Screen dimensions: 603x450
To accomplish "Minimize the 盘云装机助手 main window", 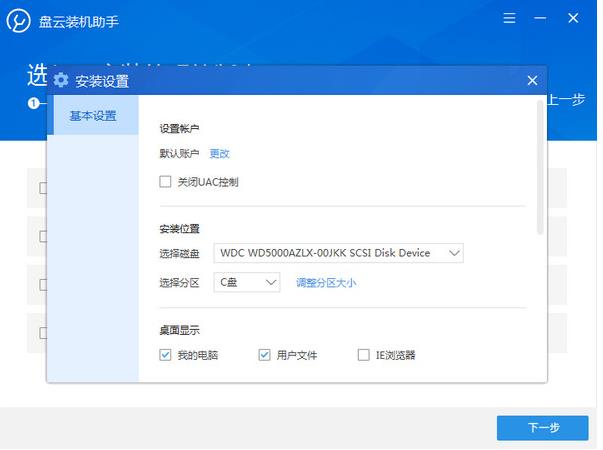I will (541, 20).
